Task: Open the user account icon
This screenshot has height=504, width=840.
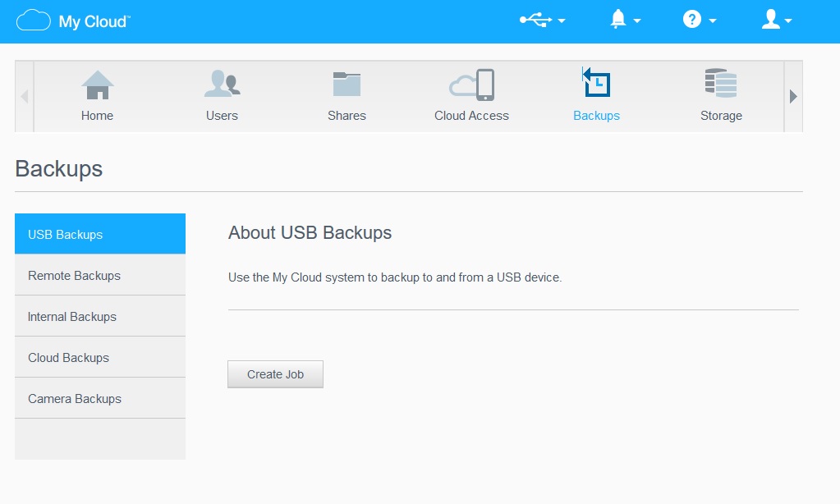Action: 771,19
